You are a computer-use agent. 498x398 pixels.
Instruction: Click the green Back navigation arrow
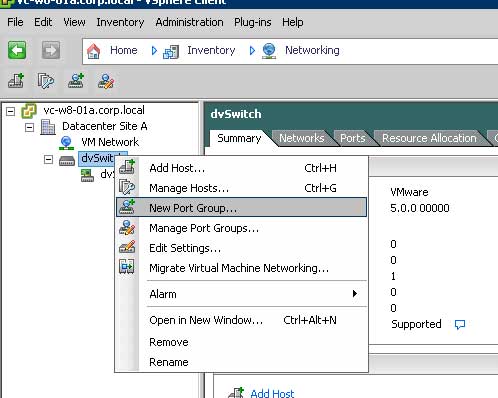click(x=17, y=50)
